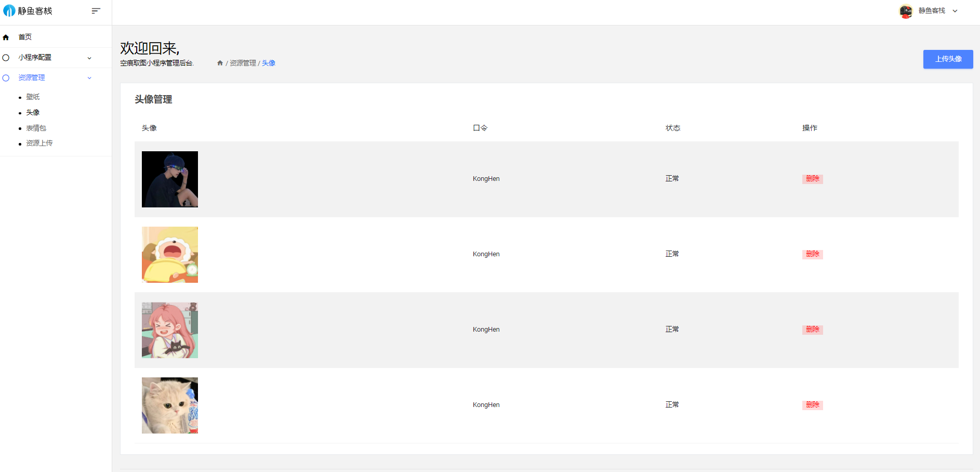Click the circle icon beside 小程序配置
The height and width of the screenshot is (472, 980).
tap(6, 58)
